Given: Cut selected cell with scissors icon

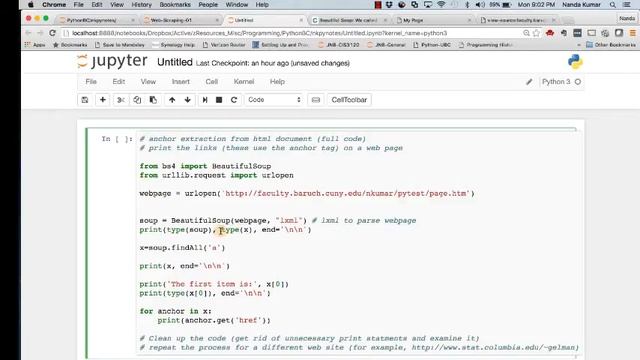Looking at the screenshot, I should (x=120, y=100).
